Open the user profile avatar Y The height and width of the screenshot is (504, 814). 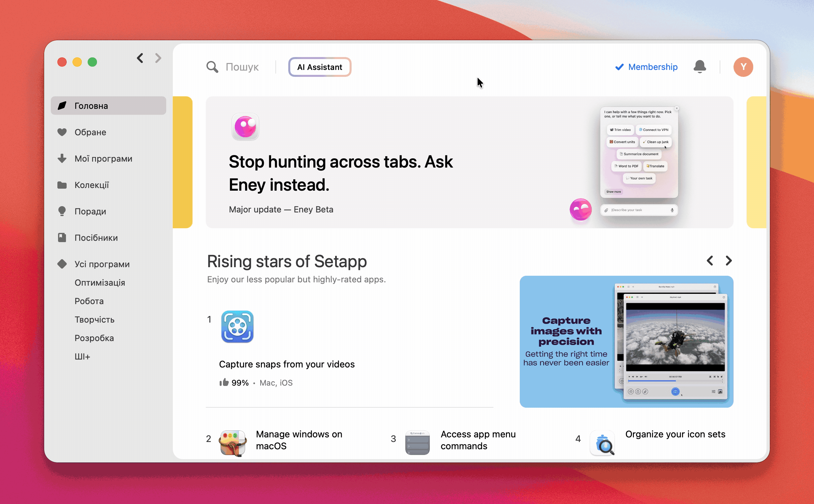743,67
